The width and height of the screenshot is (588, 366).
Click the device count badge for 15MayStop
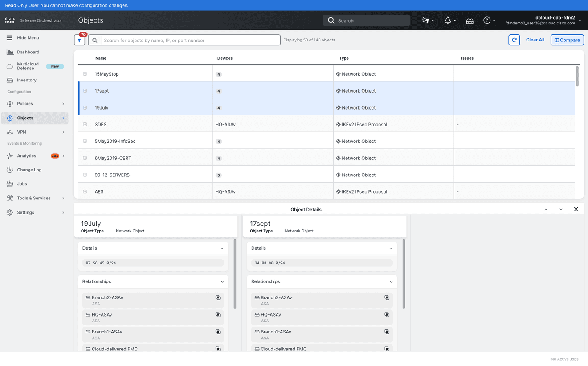pos(219,74)
